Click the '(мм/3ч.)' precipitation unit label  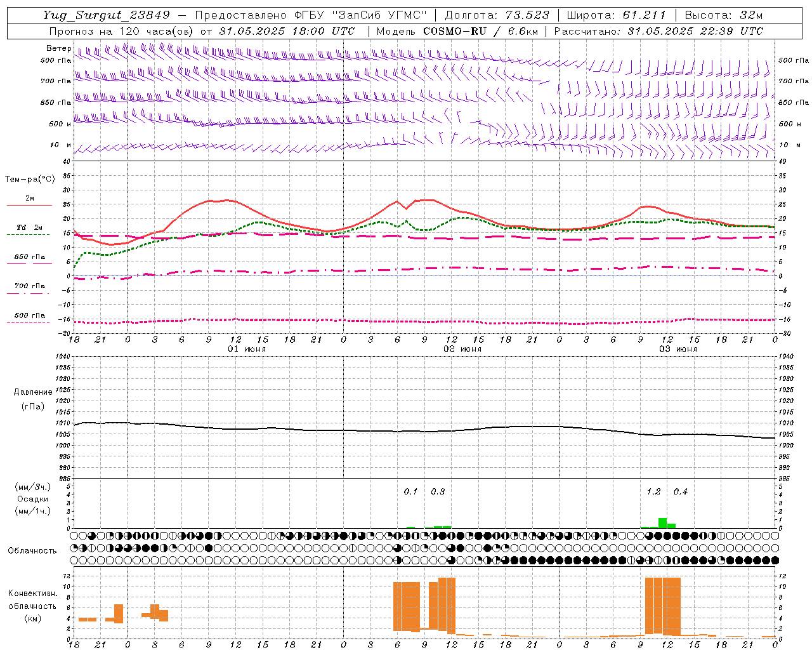pos(32,487)
